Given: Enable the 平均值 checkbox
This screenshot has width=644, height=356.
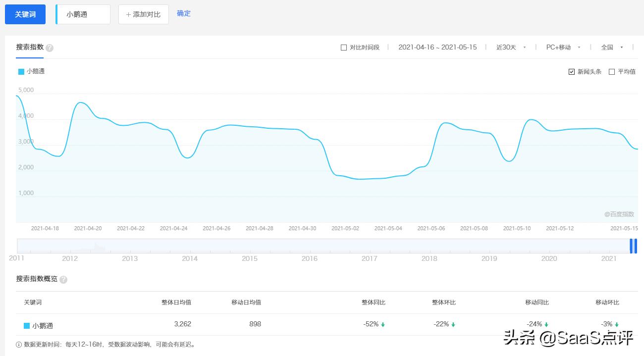Looking at the screenshot, I should pos(612,72).
